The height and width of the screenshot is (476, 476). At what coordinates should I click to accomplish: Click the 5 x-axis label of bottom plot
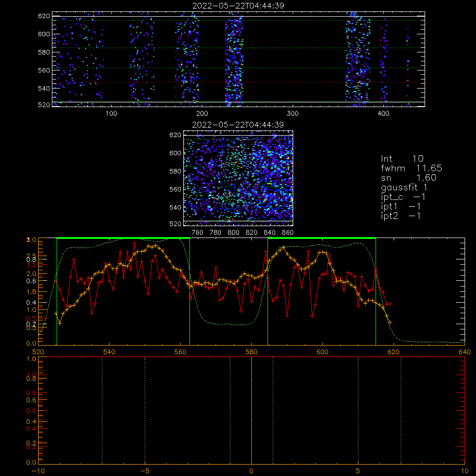pyautogui.click(x=358, y=471)
